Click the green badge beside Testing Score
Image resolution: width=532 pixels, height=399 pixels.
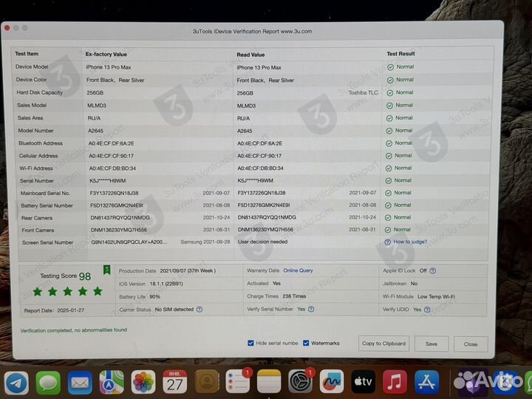106,270
